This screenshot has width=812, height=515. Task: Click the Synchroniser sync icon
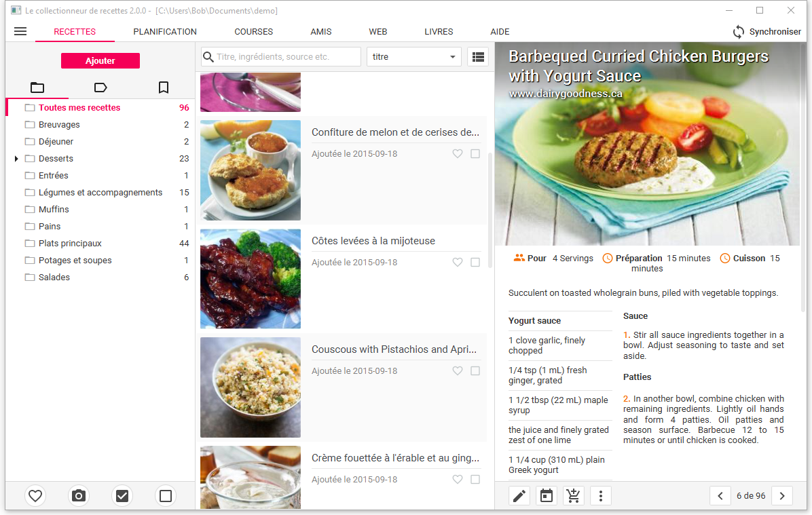pos(739,32)
